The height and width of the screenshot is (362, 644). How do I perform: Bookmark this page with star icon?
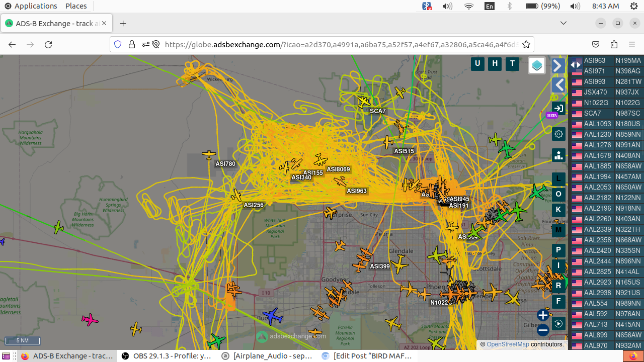click(526, 44)
